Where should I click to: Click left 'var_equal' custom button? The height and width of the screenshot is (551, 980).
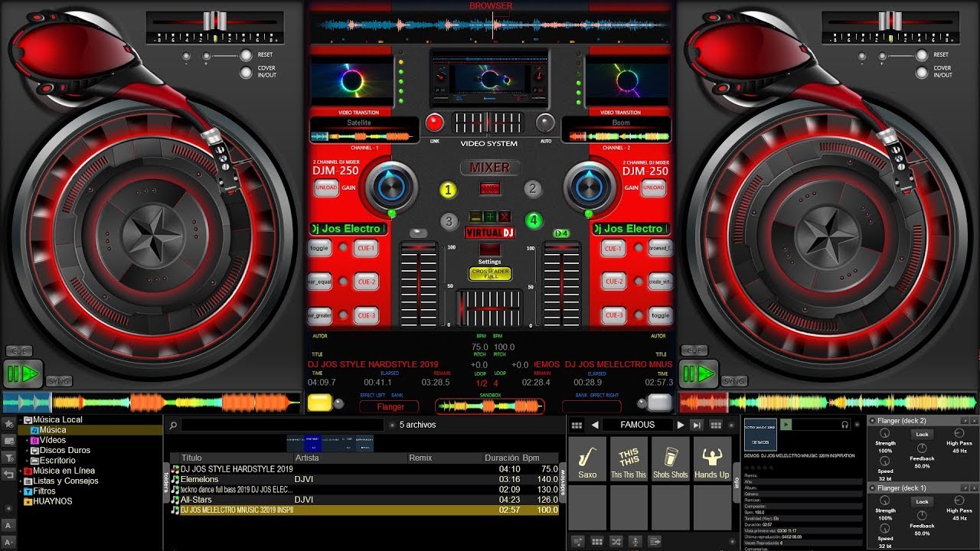[319, 282]
